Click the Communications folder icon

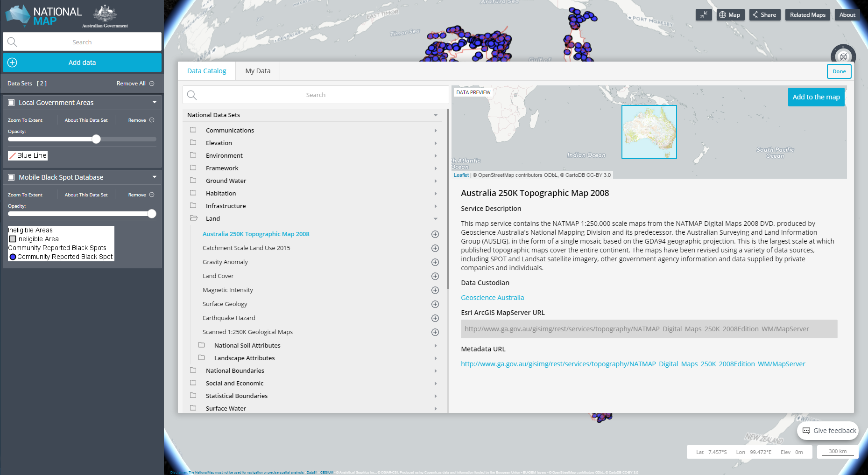coord(193,130)
